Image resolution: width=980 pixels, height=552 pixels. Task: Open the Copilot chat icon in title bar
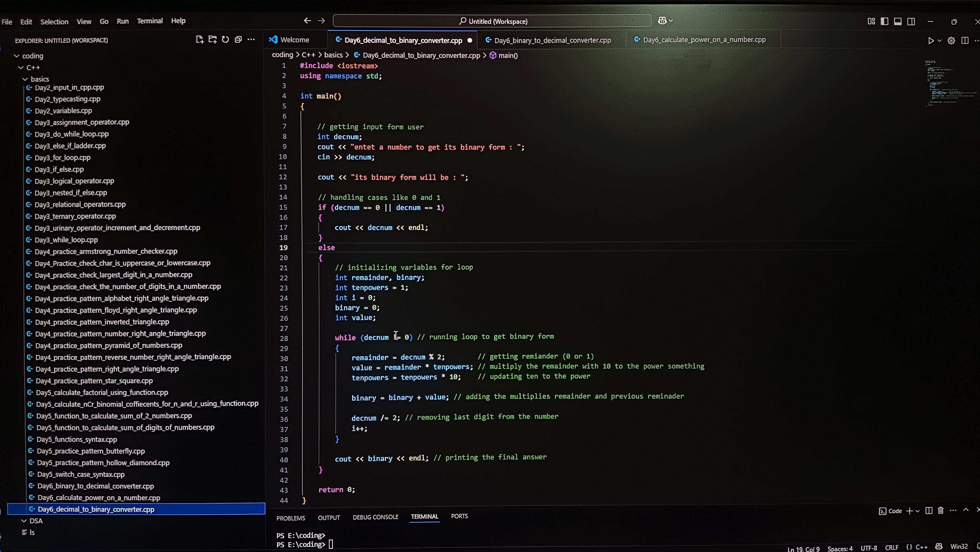click(x=662, y=21)
